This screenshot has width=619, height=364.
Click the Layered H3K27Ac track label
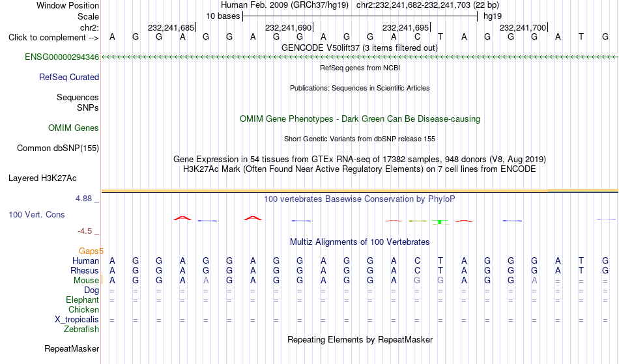pyautogui.click(x=42, y=178)
